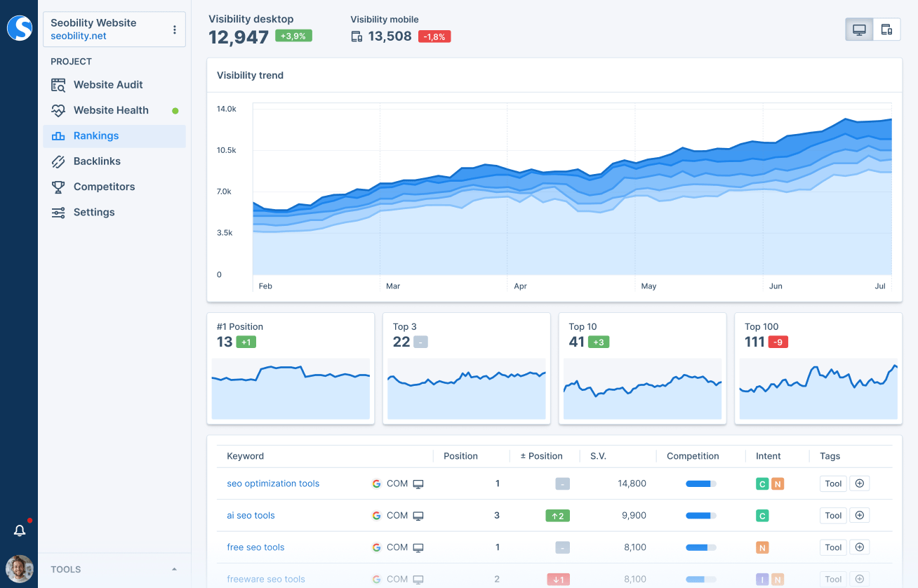Screen dimensions: 918x588
Task: Open the project options three-dot menu
Action: click(174, 29)
